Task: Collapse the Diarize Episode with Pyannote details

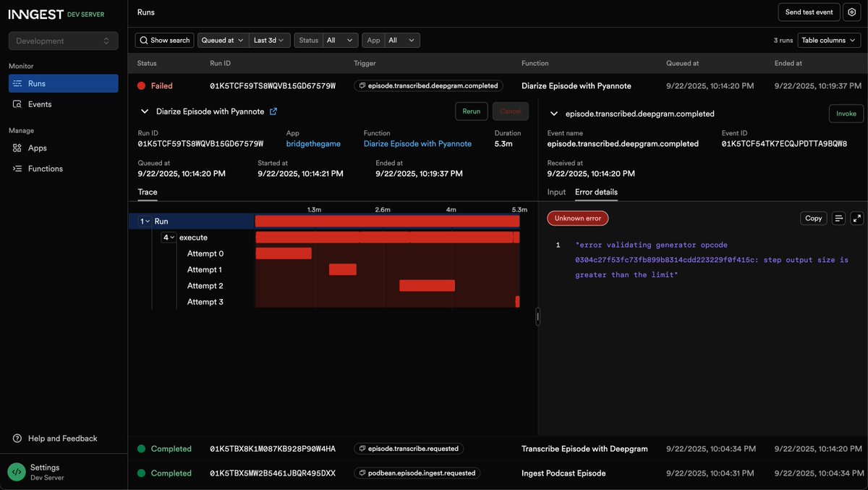Action: [145, 111]
